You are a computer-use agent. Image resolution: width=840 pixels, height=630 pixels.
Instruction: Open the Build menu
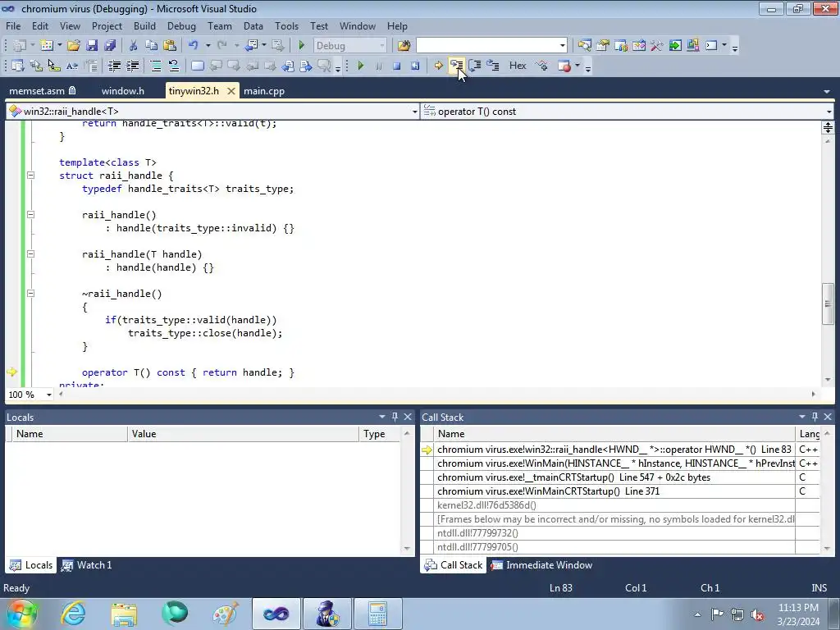[144, 25]
